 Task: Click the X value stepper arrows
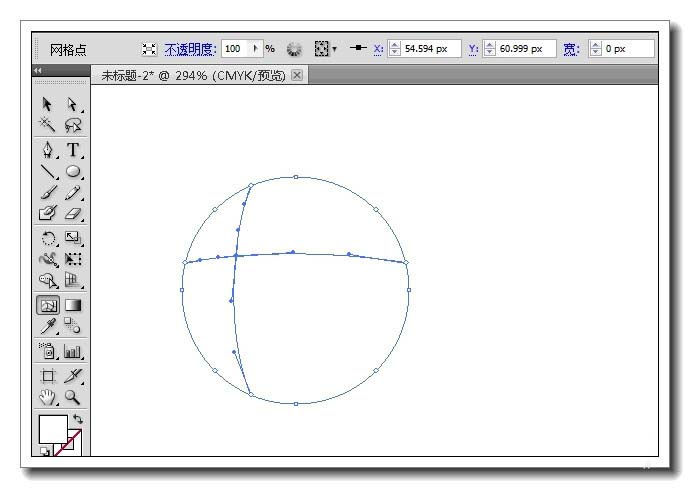[395, 49]
